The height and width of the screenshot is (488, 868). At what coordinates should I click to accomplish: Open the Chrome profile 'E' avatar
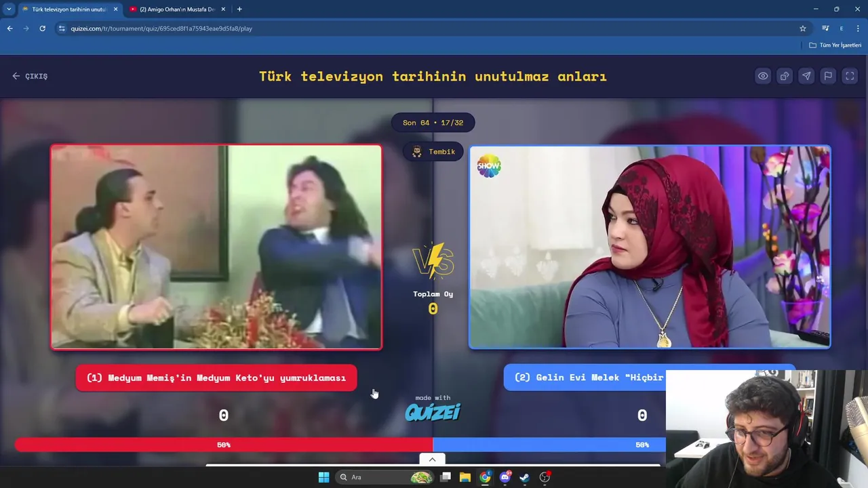tap(842, 28)
